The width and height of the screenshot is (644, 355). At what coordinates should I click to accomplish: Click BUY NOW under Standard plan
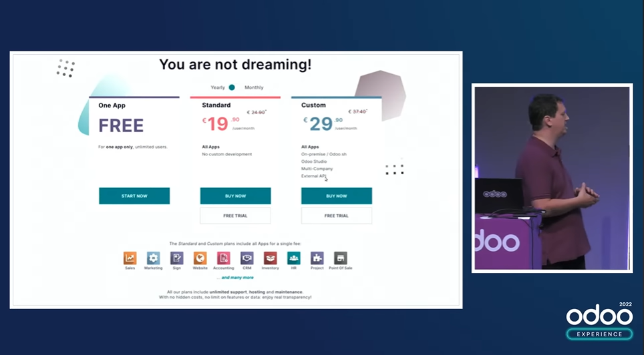pyautogui.click(x=235, y=196)
